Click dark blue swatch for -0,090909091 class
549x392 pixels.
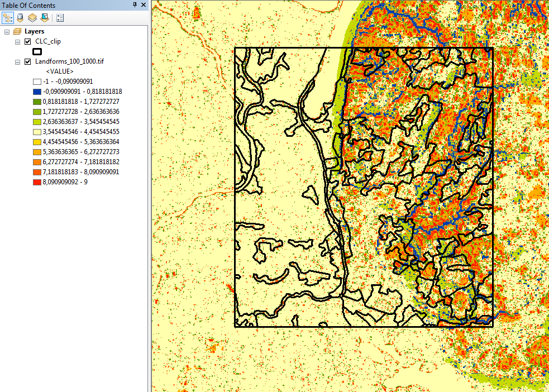tap(37, 92)
